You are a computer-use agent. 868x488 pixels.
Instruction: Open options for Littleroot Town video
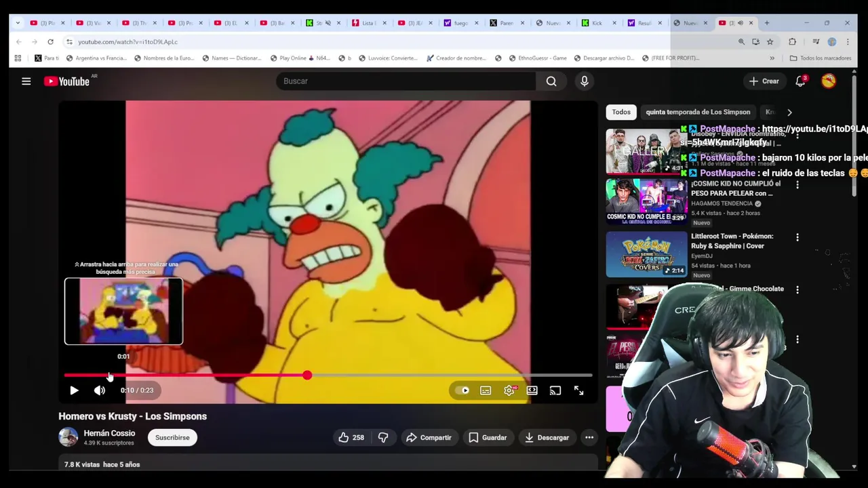(x=797, y=237)
